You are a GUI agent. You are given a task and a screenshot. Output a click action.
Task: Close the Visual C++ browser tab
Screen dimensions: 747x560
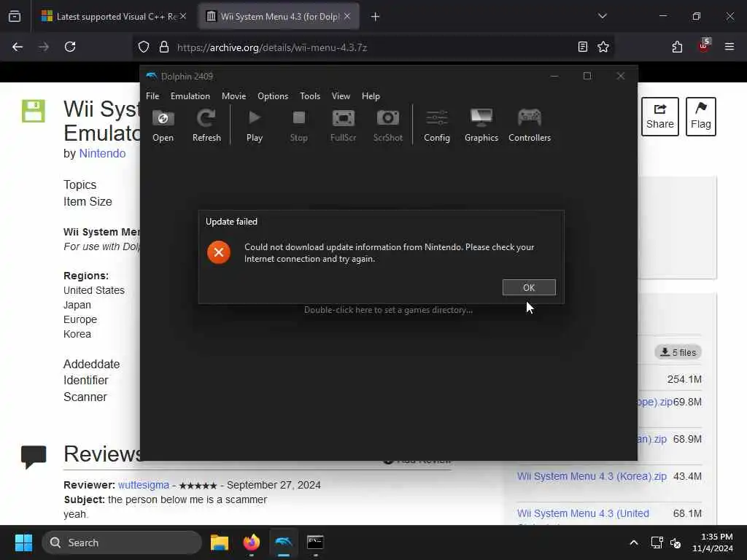coord(183,16)
